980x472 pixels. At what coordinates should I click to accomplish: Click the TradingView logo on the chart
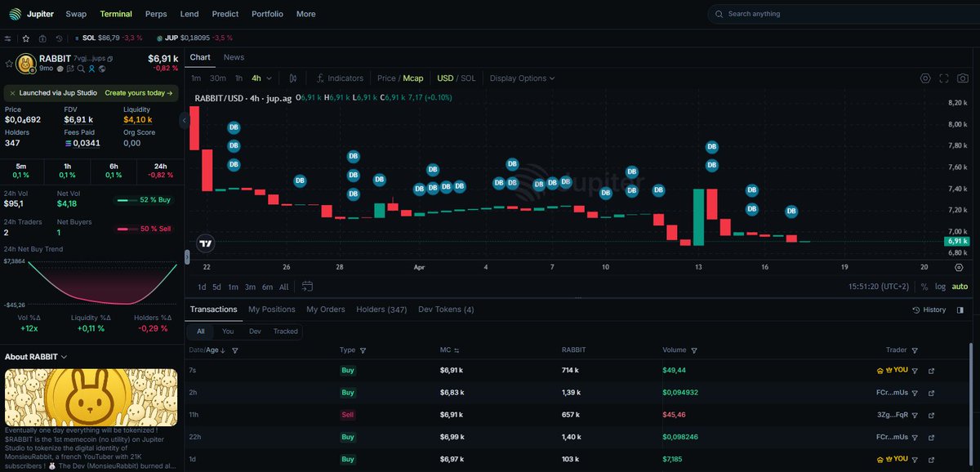[206, 243]
